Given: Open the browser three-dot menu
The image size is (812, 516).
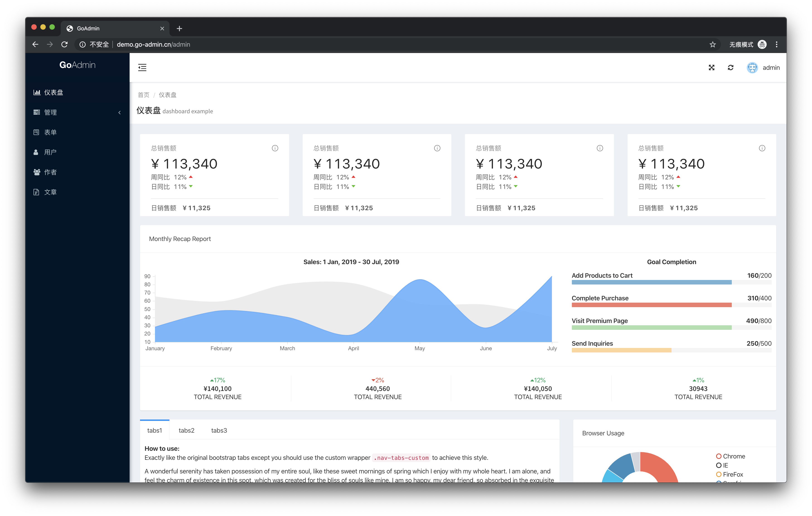Looking at the screenshot, I should tap(776, 44).
